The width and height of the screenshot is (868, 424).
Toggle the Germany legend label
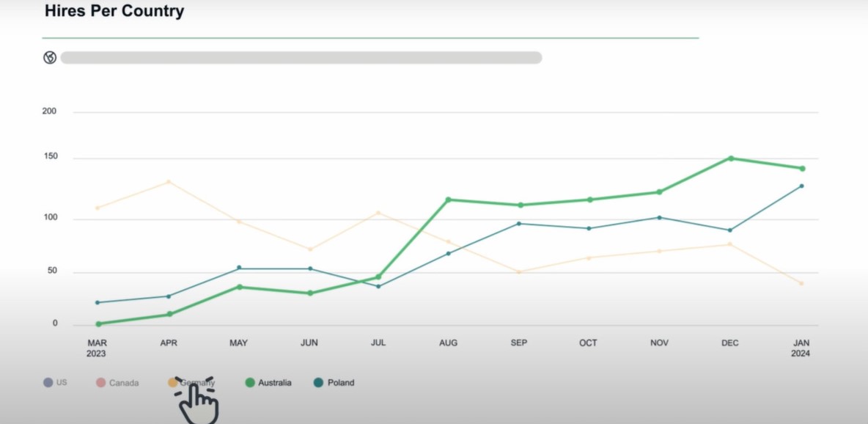coord(199,382)
